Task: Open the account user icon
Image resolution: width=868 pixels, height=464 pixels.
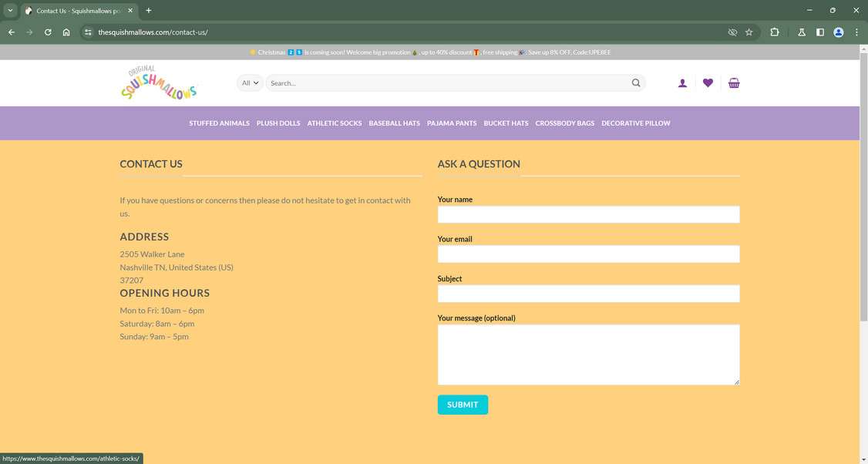Action: click(x=682, y=83)
